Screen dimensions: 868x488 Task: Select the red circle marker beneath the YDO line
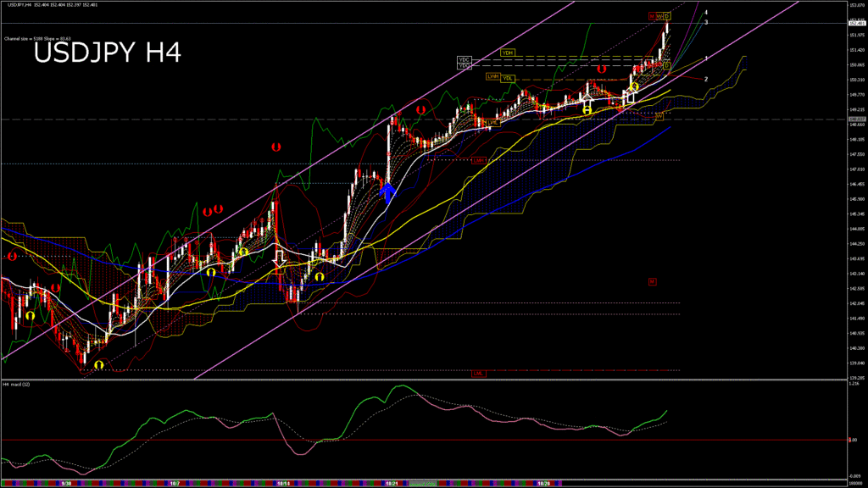pyautogui.click(x=602, y=69)
